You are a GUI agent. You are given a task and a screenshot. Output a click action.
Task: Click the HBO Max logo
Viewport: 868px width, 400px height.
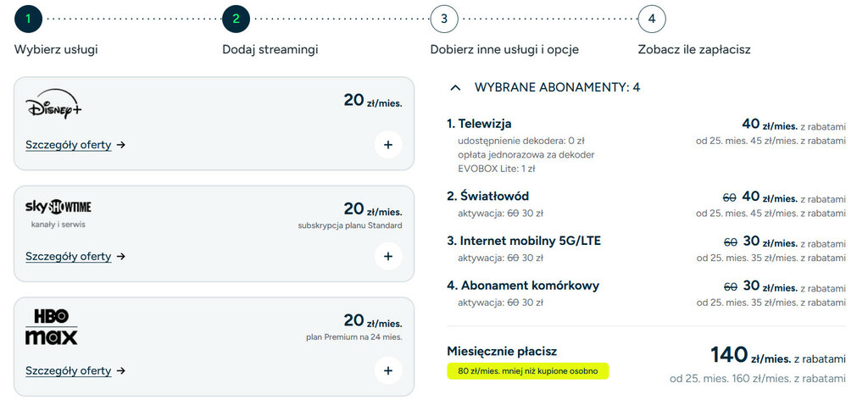tap(51, 327)
